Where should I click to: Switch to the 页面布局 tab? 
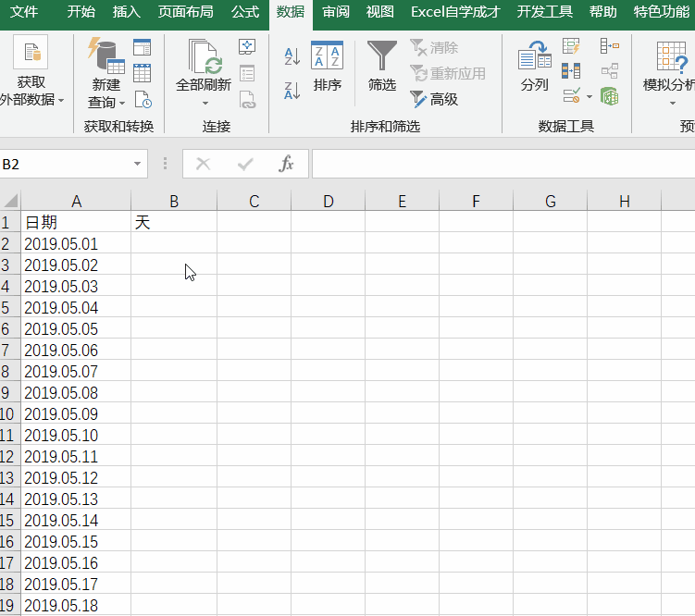click(x=186, y=12)
